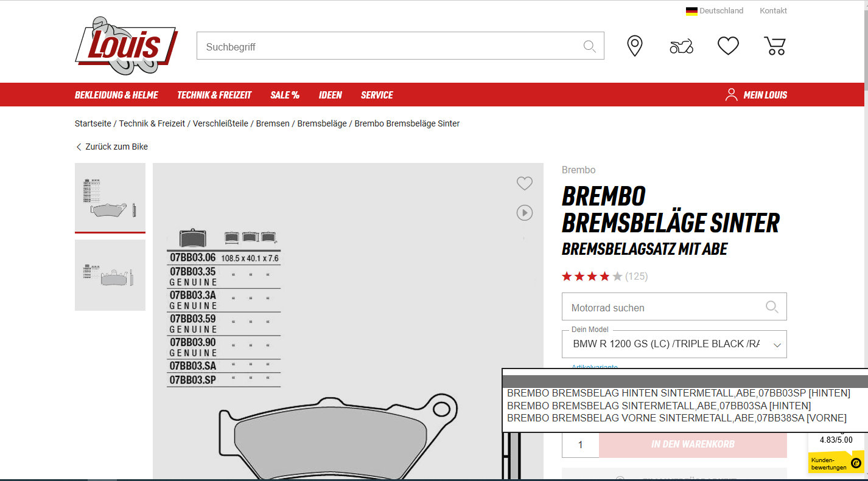
Task: Select the second product thumbnail image
Action: [x=110, y=275]
